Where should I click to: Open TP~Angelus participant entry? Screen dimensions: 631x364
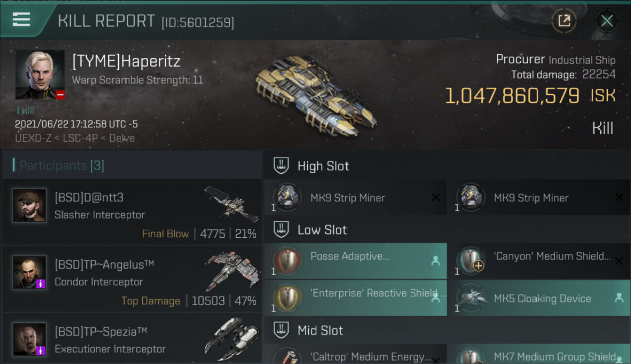tap(132, 280)
